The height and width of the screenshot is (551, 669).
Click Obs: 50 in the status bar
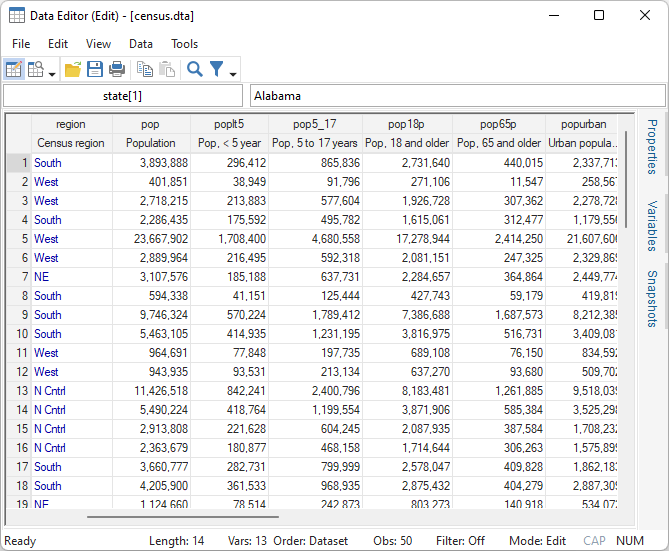[x=393, y=541]
